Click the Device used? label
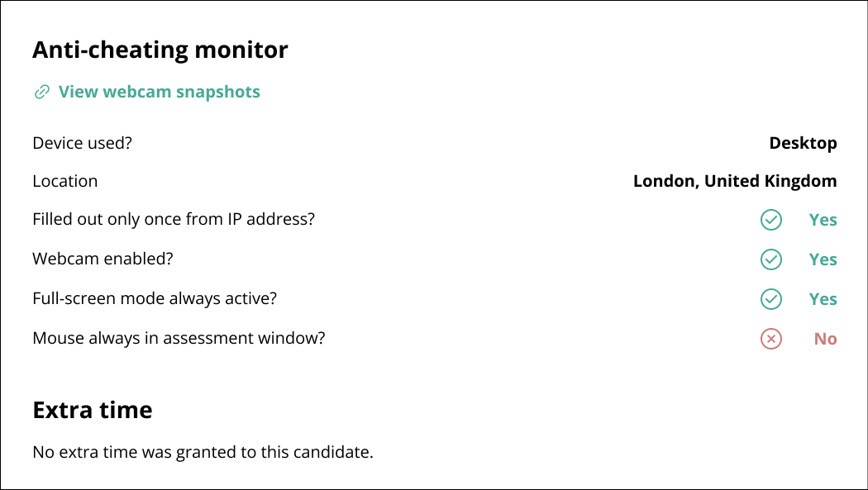This screenshot has height=490, width=868. [x=83, y=143]
